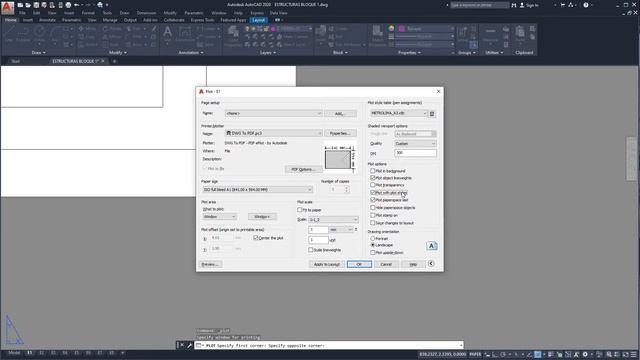The width and height of the screenshot is (640, 360).
Task: Open the Plot style table editor icon
Action: [x=432, y=113]
